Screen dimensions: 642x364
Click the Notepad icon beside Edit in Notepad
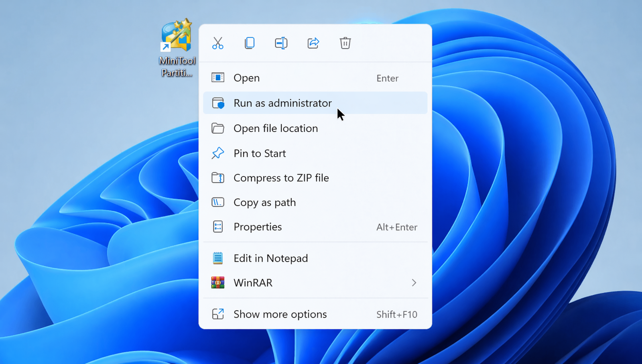(218, 258)
